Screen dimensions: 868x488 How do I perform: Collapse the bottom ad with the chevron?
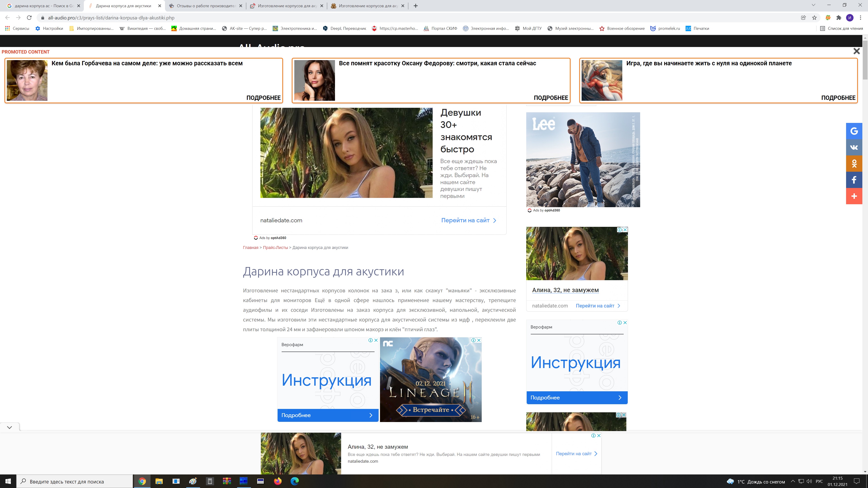9,427
